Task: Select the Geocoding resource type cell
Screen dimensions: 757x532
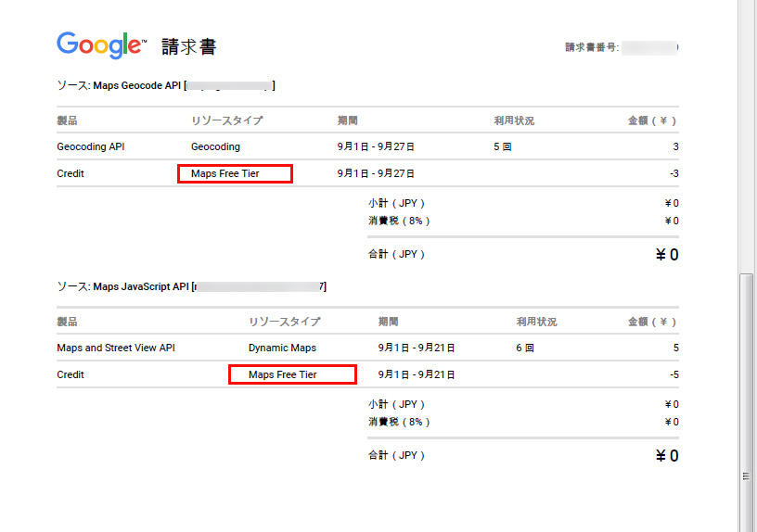Action: (215, 146)
